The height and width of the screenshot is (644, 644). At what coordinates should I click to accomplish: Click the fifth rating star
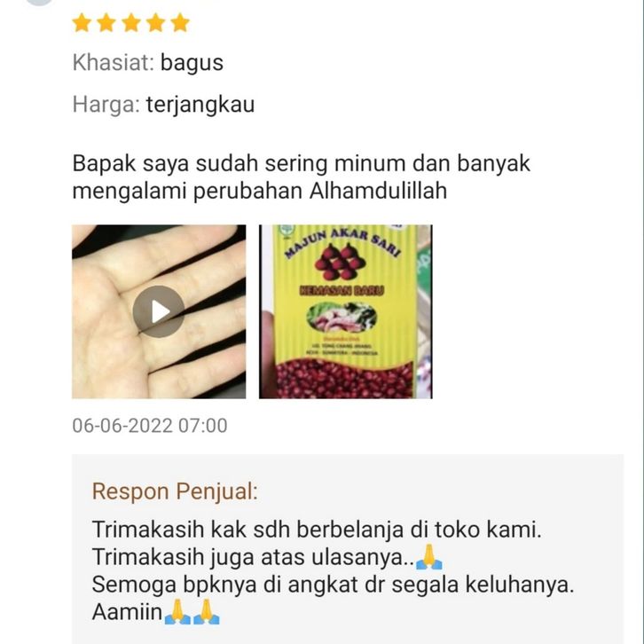[180, 22]
